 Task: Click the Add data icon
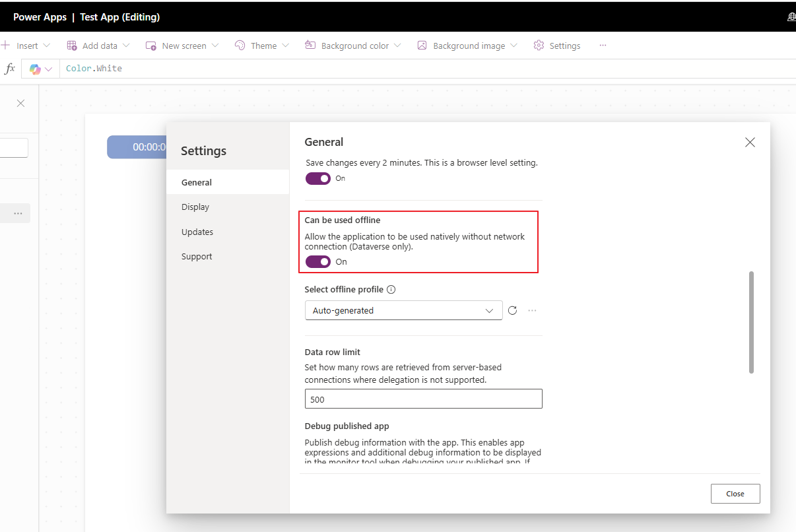point(71,45)
